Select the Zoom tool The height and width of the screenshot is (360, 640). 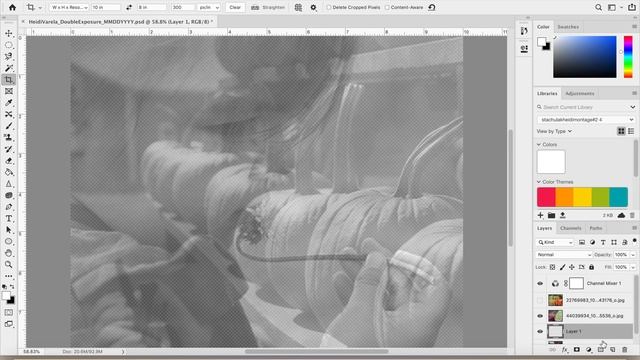tap(9, 264)
